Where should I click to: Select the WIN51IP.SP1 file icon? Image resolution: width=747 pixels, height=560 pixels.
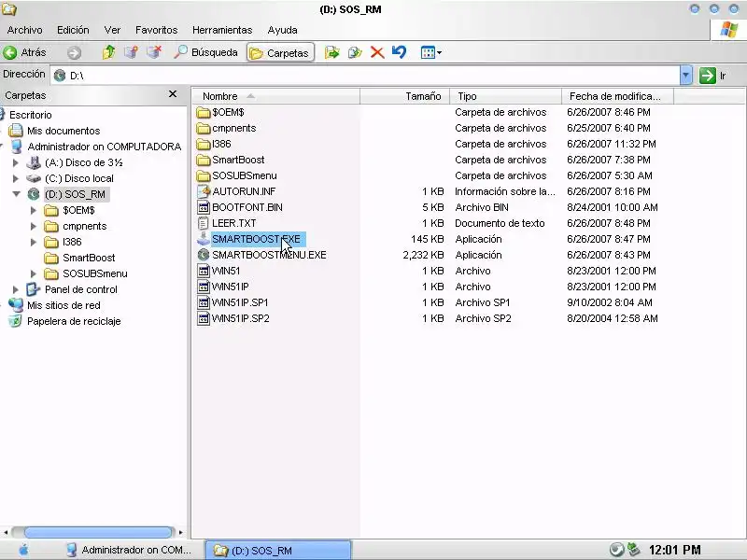[x=204, y=302]
